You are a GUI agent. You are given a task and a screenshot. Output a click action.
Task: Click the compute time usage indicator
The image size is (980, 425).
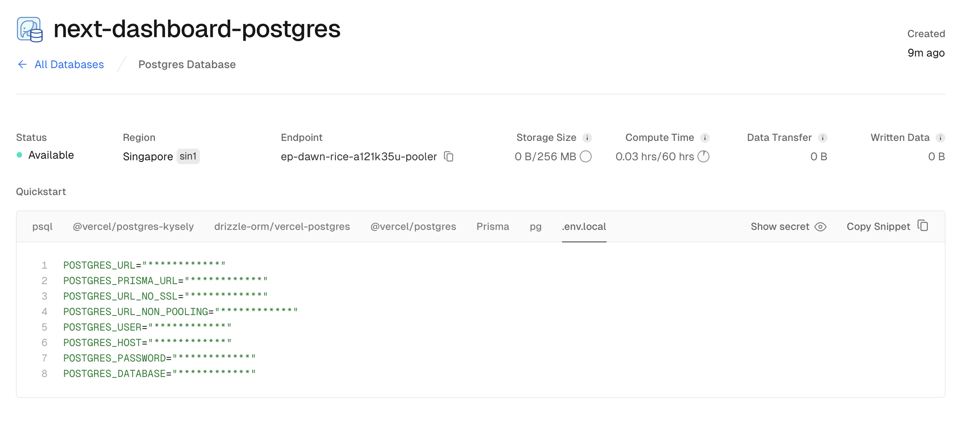point(703,156)
